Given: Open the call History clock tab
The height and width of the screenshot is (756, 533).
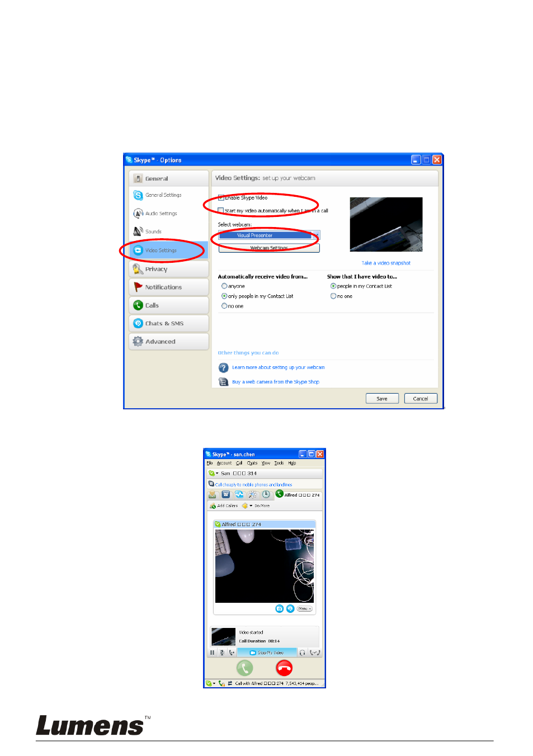Looking at the screenshot, I should click(x=266, y=494).
